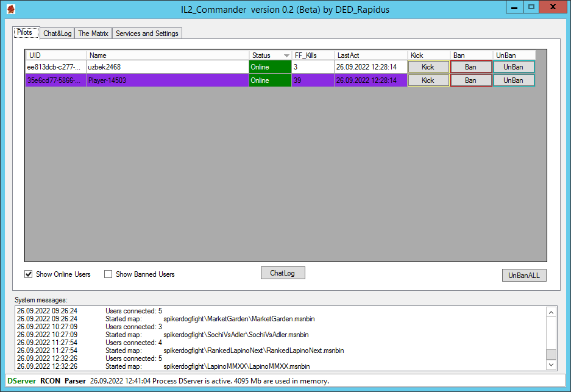The width and height of the screenshot is (571, 392).
Task: Kick Player-14503
Action: point(428,80)
